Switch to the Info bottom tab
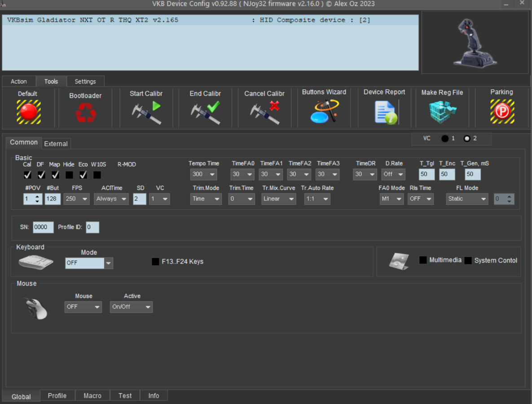This screenshot has height=404, width=532. [x=154, y=395]
